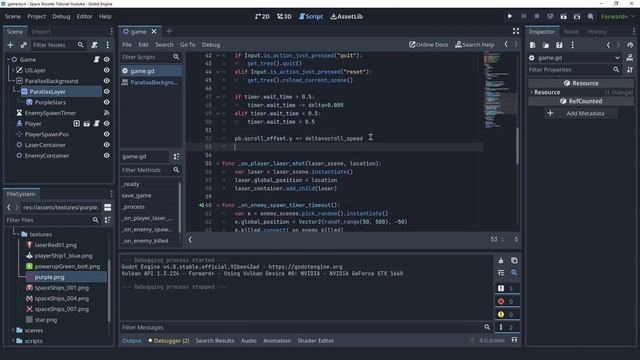Click the Pause running project icon
The height and width of the screenshot is (360, 640).
pyautogui.click(x=524, y=16)
